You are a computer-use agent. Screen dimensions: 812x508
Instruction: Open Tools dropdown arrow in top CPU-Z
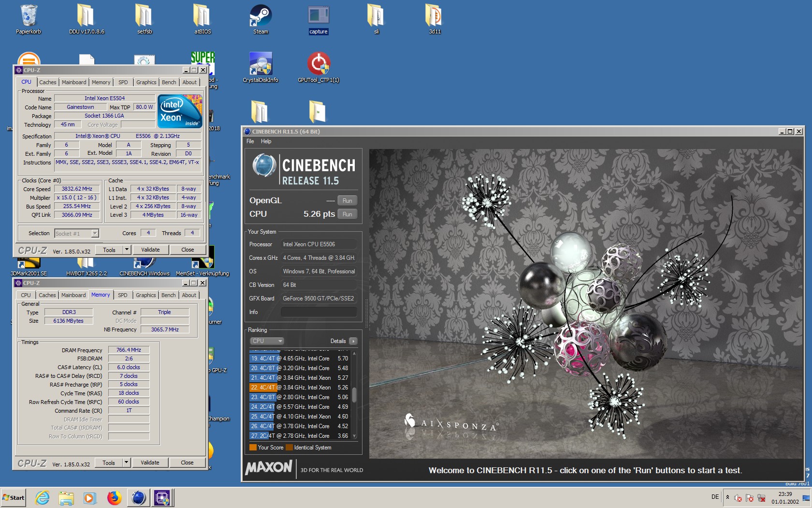tap(127, 250)
